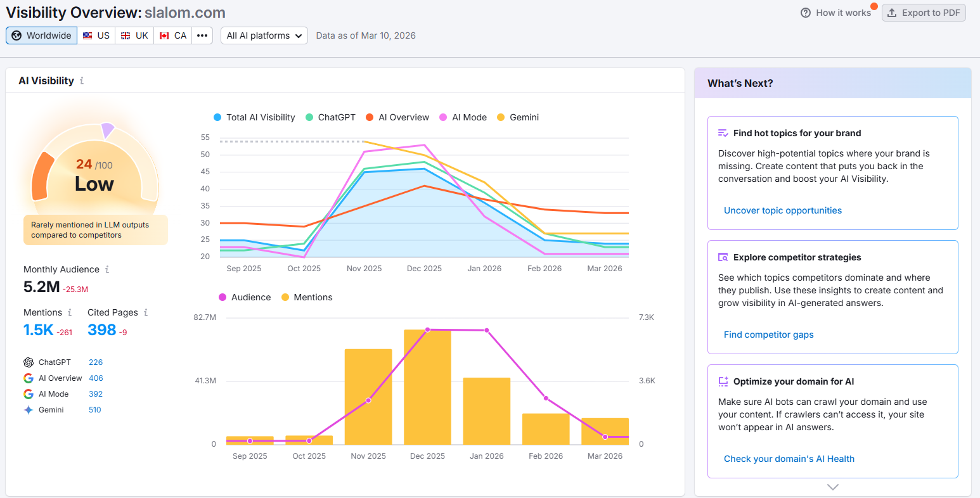Click the upload icon on Export to PDF
This screenshot has width=980, height=498.
(892, 13)
